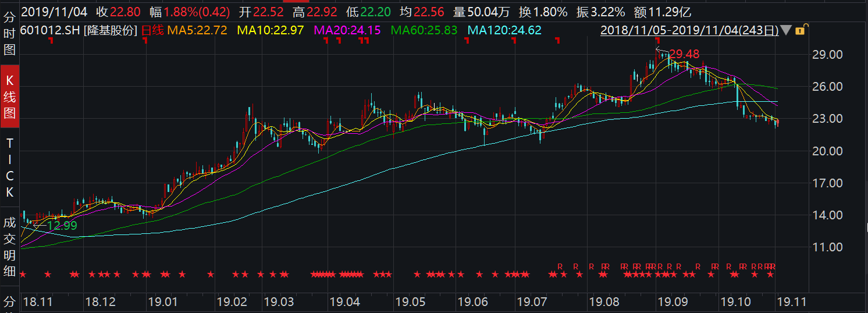Screen dimensions: 868x313
Task: Expand the date range dropdown triangle
Action: tap(786, 30)
